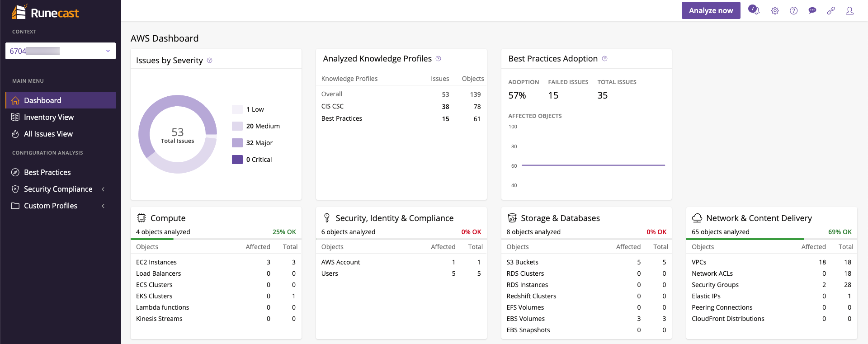
Task: Click Security Identity key icon
Action: (x=327, y=218)
